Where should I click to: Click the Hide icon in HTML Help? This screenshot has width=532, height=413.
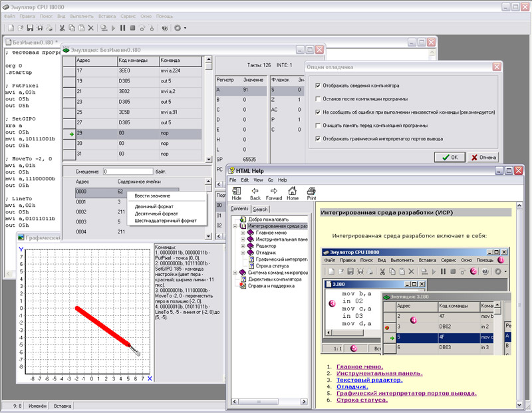tap(237, 194)
